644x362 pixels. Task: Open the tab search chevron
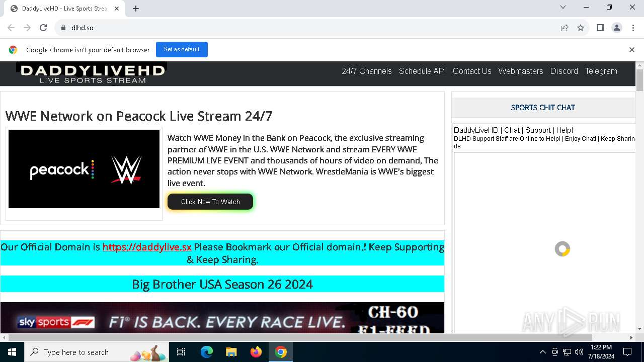[563, 7]
